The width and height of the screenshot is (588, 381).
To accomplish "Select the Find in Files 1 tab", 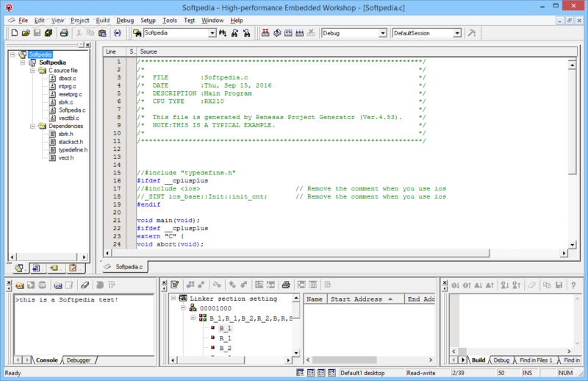I will click(537, 360).
